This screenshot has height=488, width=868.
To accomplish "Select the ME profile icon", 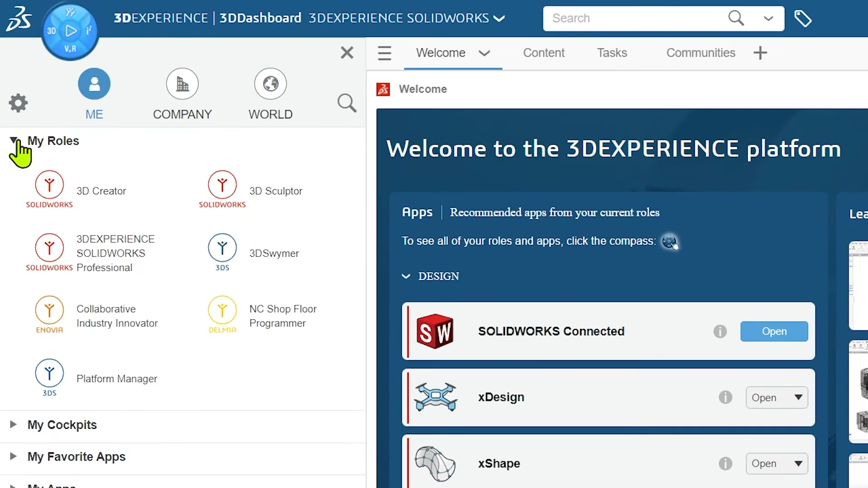I will pyautogui.click(x=94, y=84).
